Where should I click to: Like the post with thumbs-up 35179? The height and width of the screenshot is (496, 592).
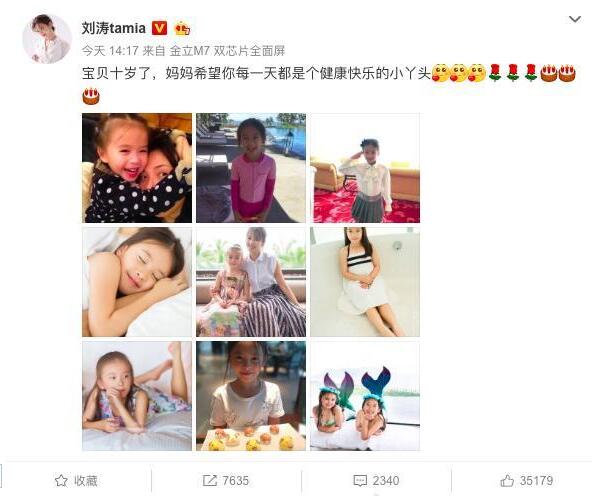(x=507, y=481)
